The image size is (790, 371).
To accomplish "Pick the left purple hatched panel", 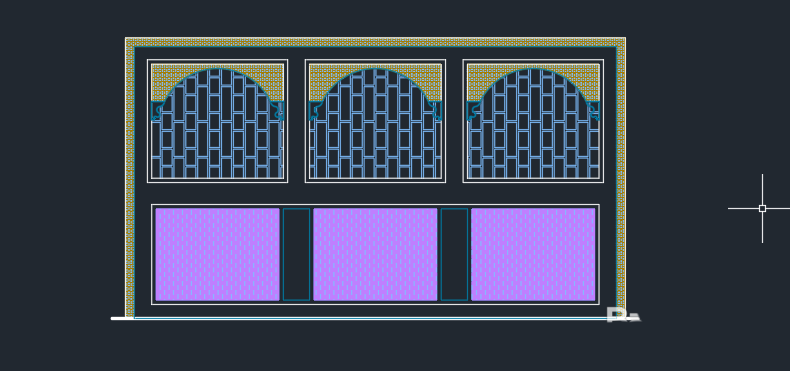I will pos(217,255).
